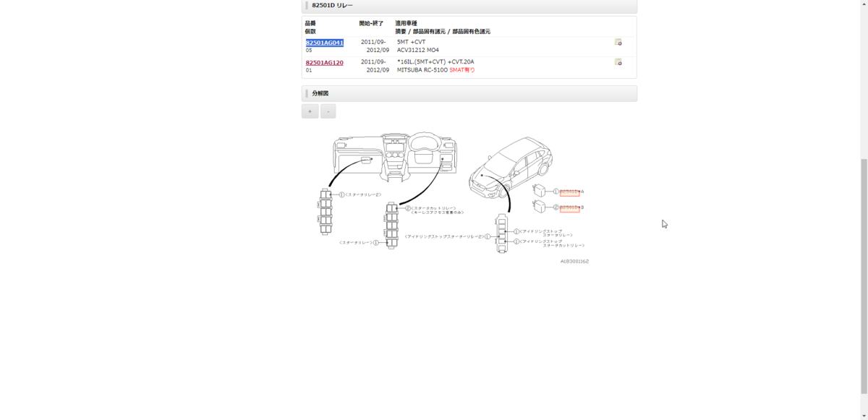Image resolution: width=868 pixels, height=420 pixels.
Task: Click circled ① marker next to relay 82501D*A
Action: [x=555, y=191]
